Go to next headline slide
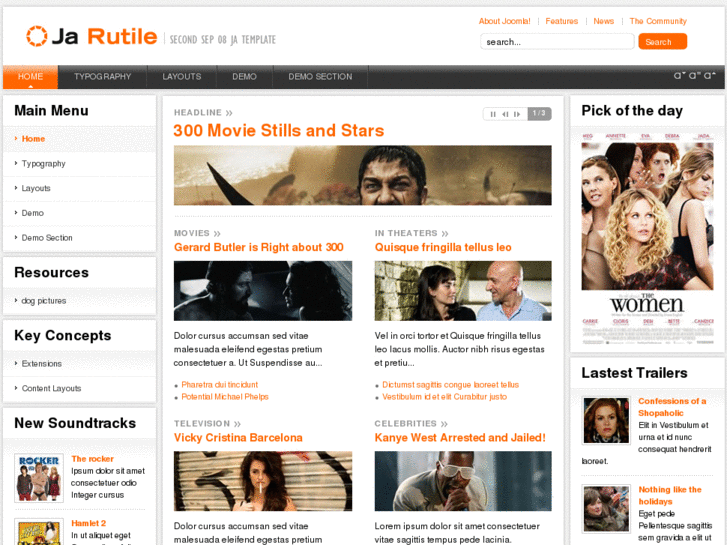Viewport: 727px width, 545px height. click(x=517, y=114)
